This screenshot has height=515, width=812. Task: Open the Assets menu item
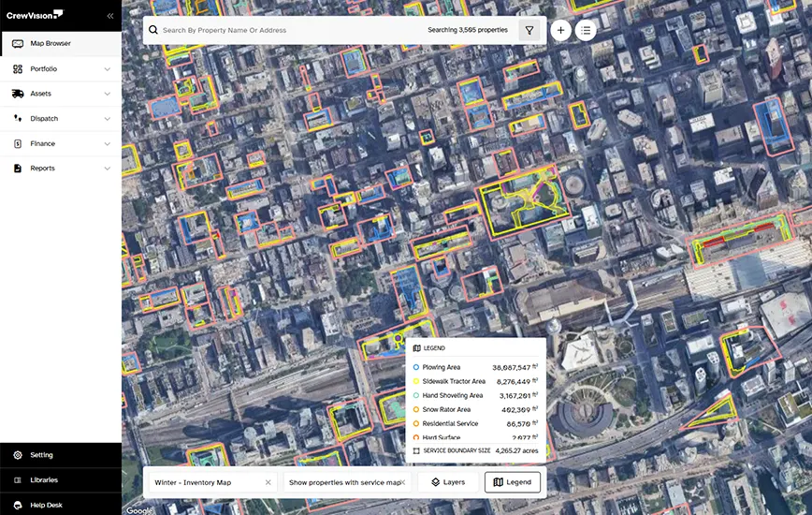61,94
